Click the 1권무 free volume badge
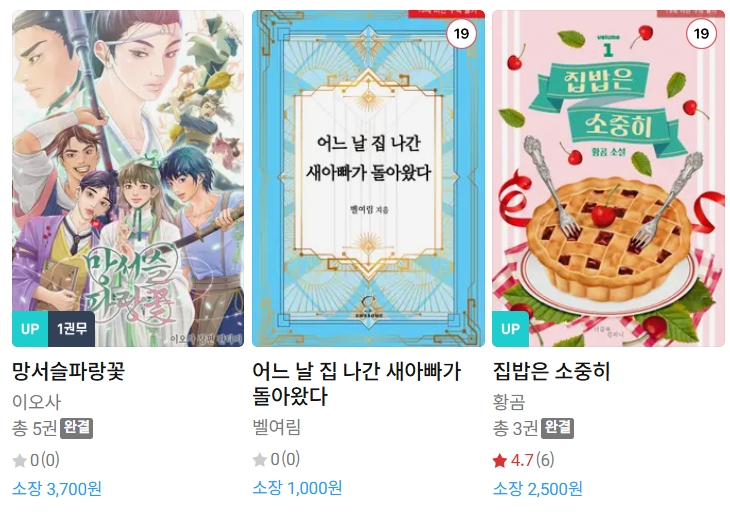The height and width of the screenshot is (526, 730). click(72, 329)
